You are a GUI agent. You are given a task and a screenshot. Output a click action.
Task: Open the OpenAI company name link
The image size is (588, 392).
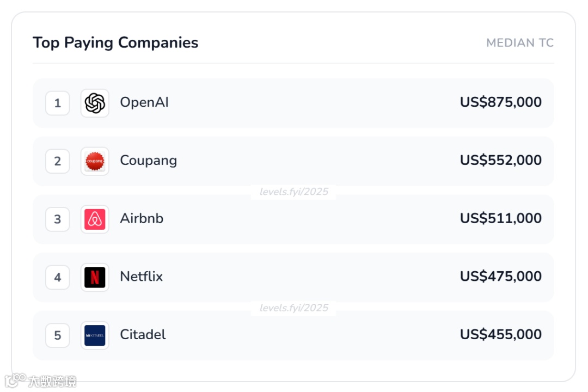pos(144,102)
